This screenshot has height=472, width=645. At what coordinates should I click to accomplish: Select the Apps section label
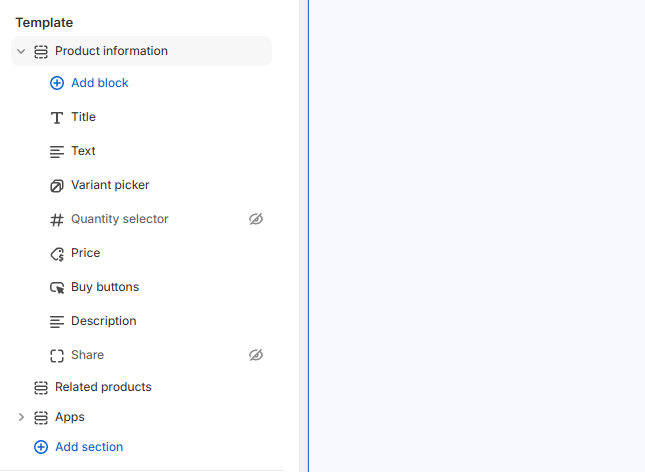(x=70, y=417)
